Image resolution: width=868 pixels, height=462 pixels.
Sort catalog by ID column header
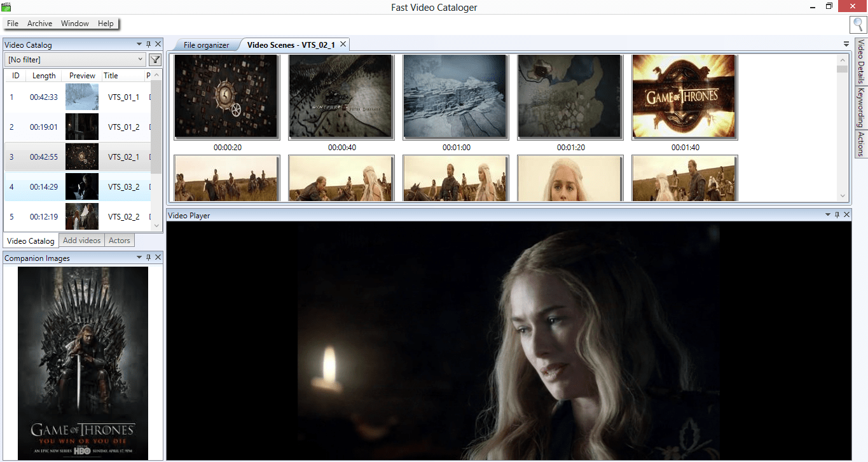click(16, 75)
